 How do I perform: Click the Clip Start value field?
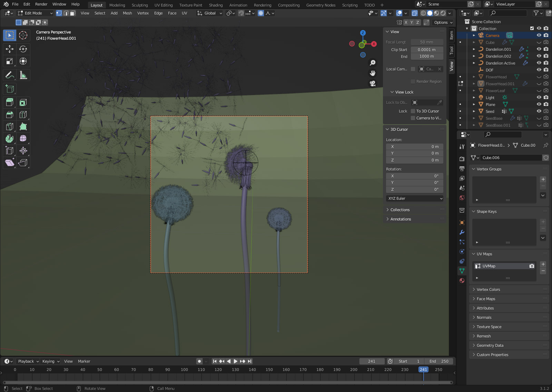(427, 50)
